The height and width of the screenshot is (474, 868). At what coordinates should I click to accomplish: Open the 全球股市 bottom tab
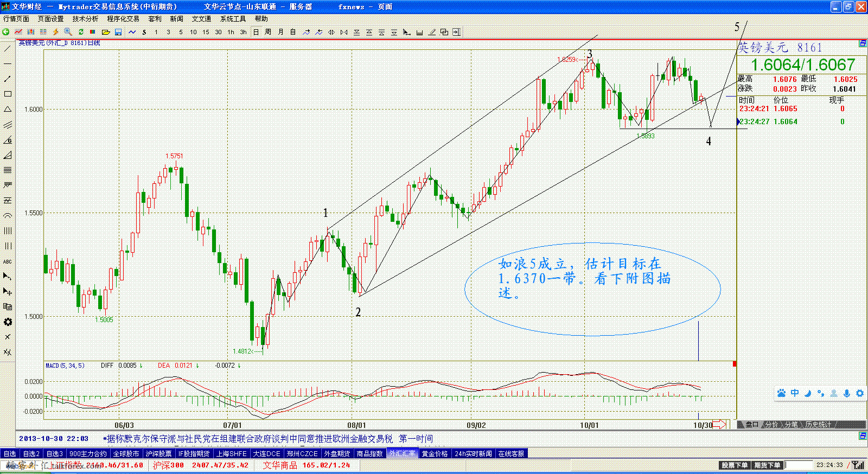point(126,453)
